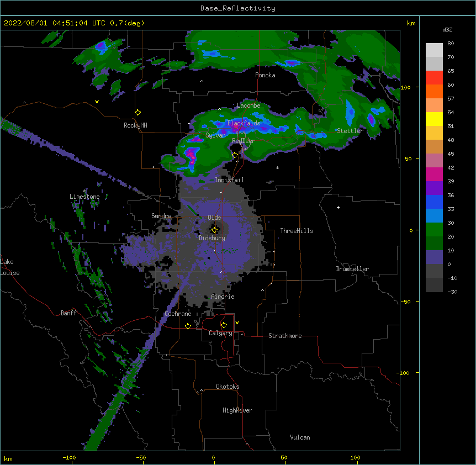The image size is (476, 465).
Task: Click the Stettler city label
Action: (x=350, y=131)
